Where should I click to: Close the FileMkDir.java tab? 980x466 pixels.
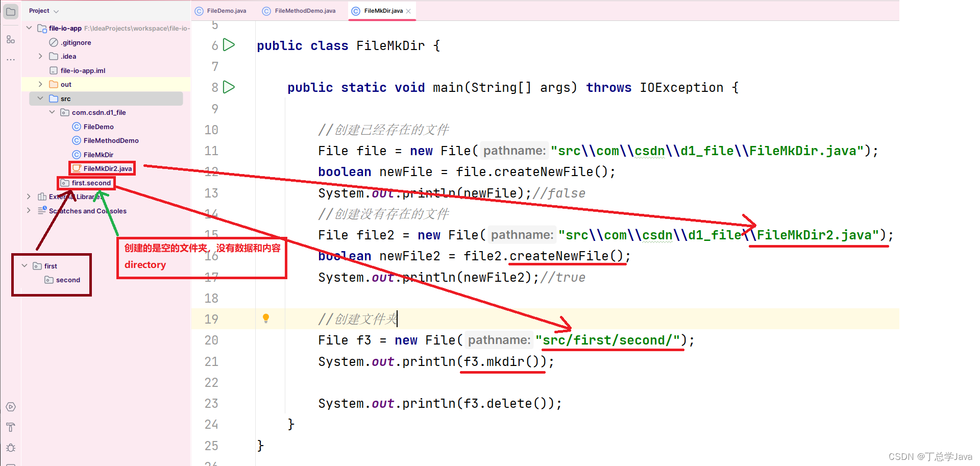(407, 11)
